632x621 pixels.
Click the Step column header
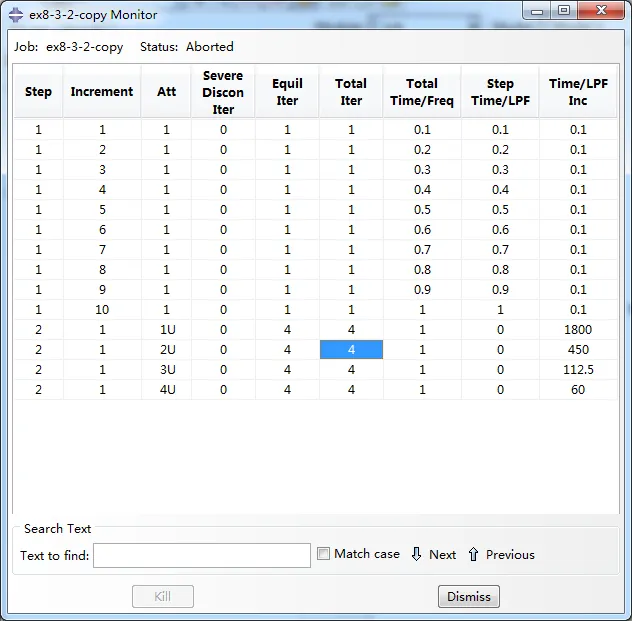tap(38, 92)
